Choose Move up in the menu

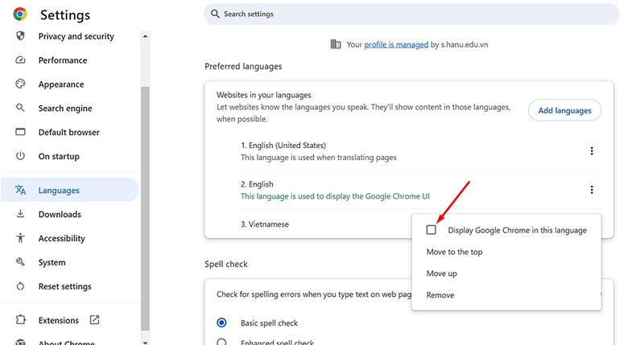441,273
